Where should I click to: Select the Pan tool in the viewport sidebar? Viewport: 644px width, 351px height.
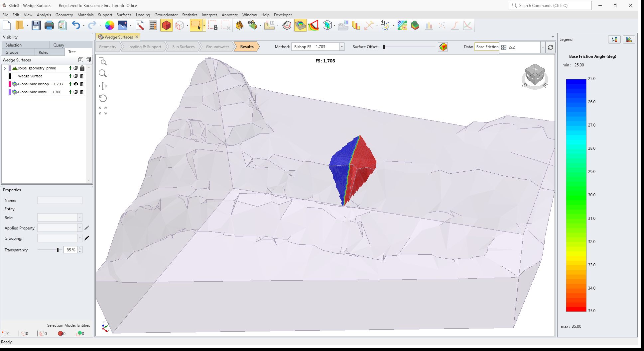click(x=103, y=86)
